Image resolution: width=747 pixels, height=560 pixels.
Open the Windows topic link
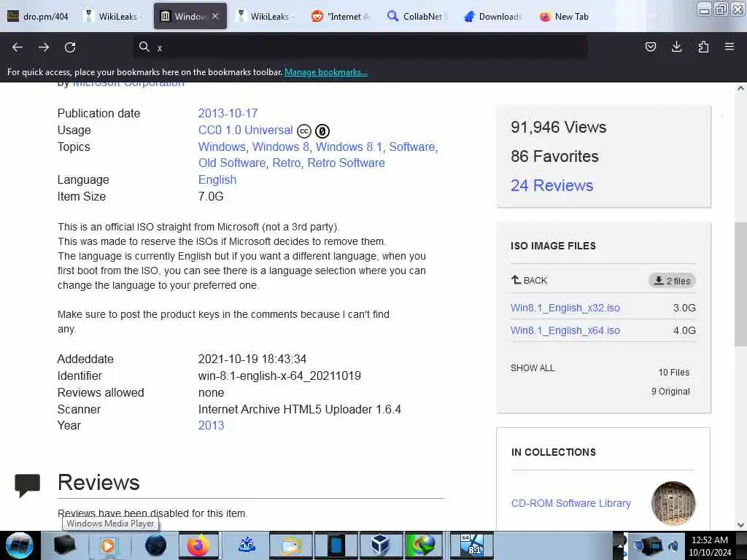[222, 147]
